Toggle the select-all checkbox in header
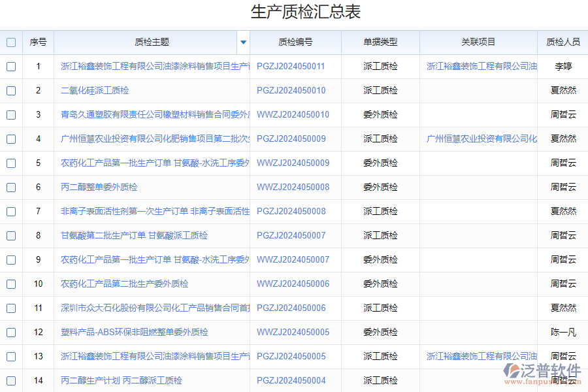This screenshot has width=588, height=392. 11,42
